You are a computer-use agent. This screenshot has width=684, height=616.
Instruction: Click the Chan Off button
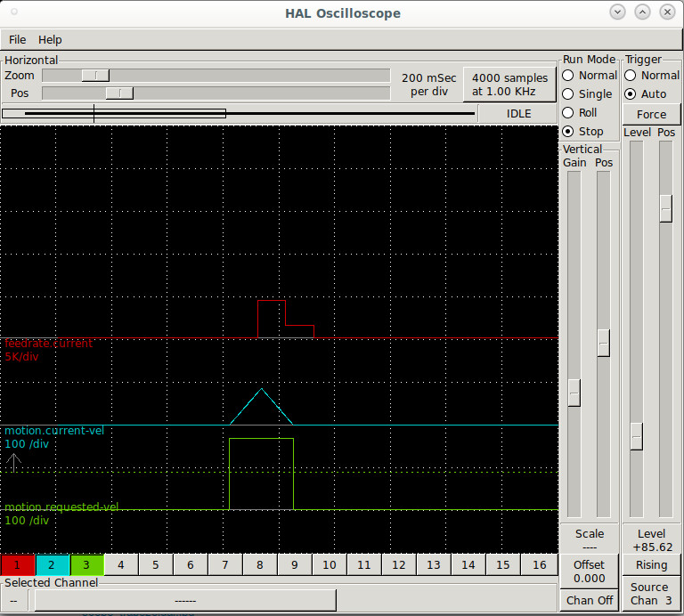coord(590,600)
